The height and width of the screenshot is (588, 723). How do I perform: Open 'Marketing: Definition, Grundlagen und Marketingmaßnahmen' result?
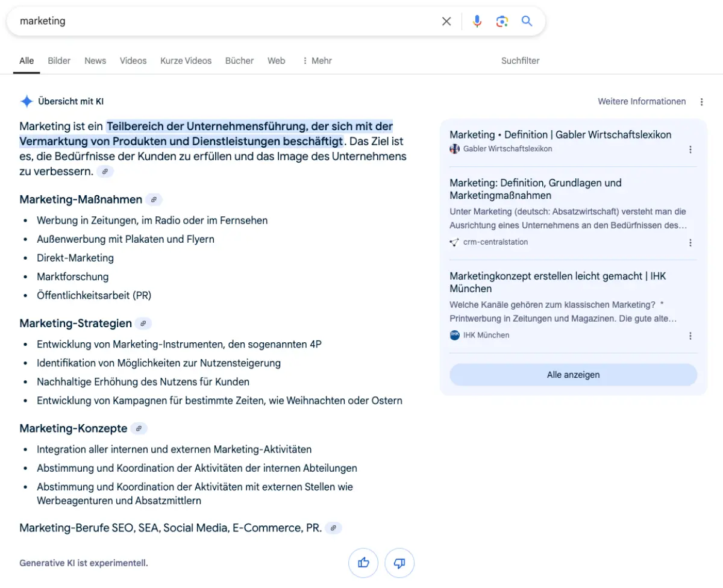[x=536, y=189]
